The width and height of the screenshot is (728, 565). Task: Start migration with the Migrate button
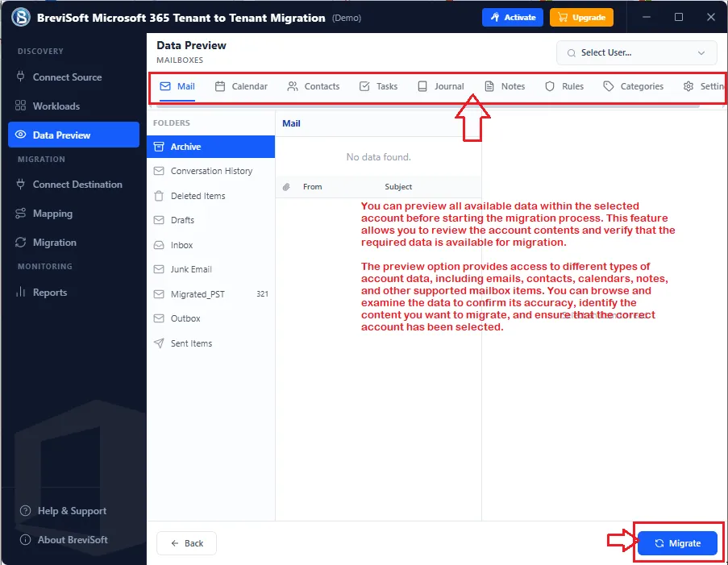pos(677,543)
